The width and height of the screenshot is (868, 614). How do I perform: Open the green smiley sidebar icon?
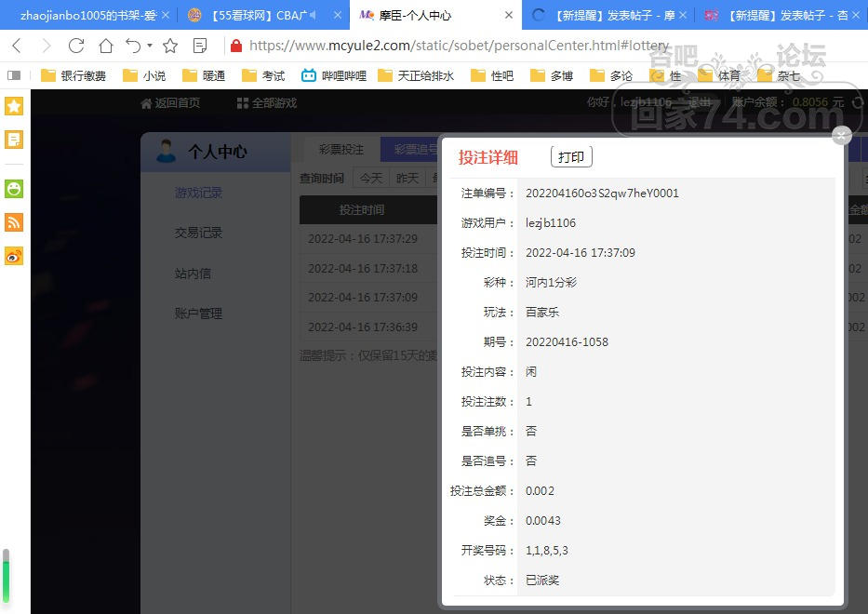pos(14,189)
